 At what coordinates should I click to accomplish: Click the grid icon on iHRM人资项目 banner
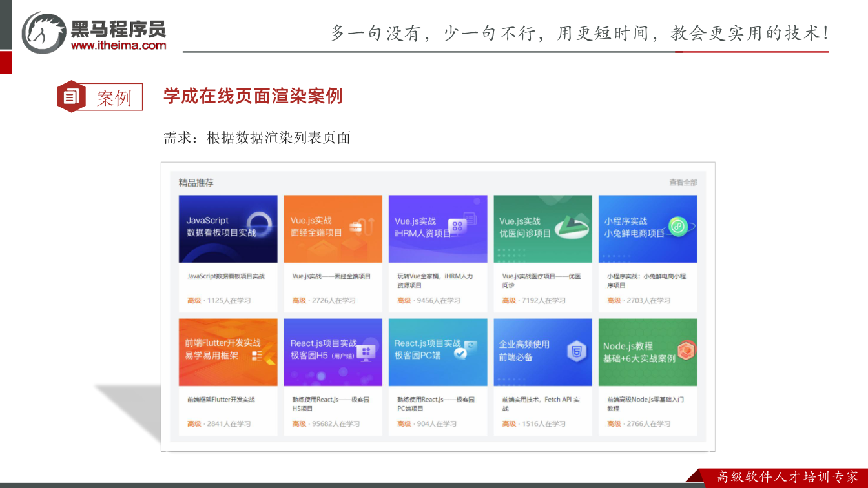point(458,226)
